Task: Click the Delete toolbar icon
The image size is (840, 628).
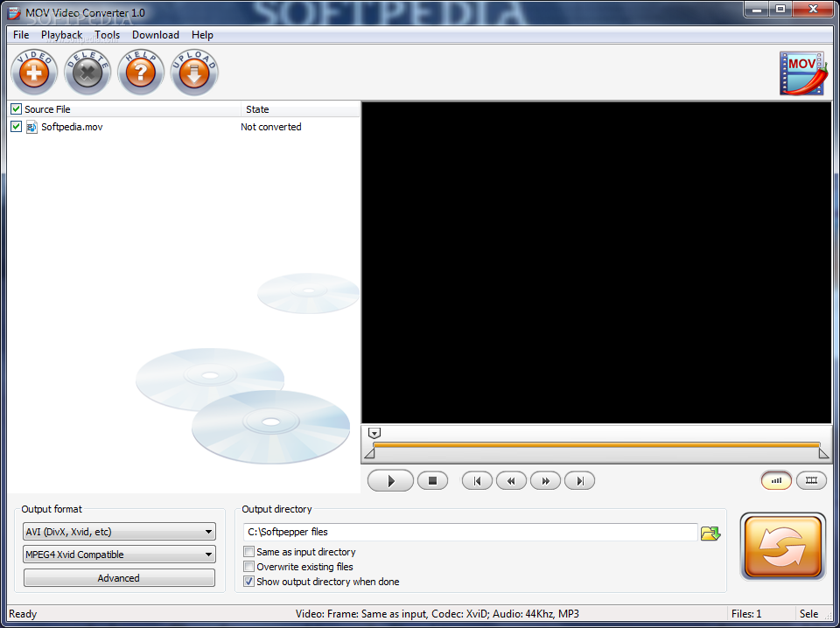Action: pos(87,73)
